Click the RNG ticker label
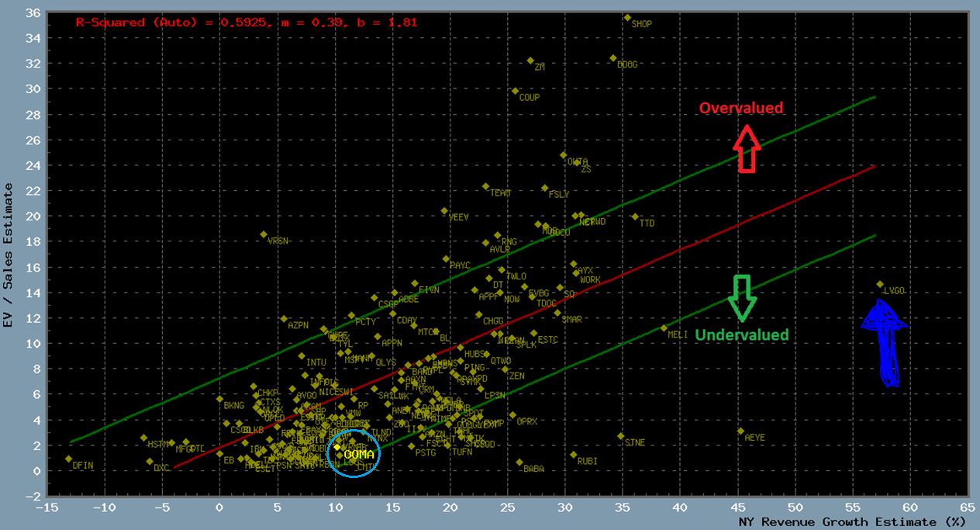 509,242
